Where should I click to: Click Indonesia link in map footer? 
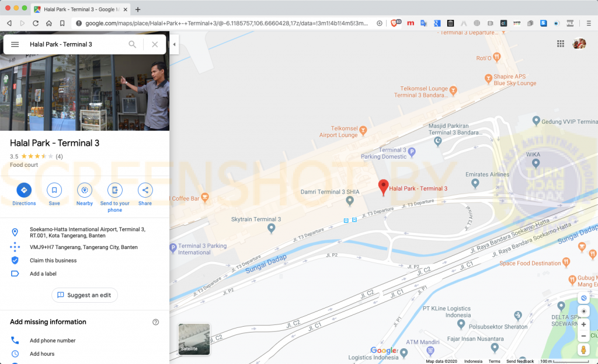[473, 361]
